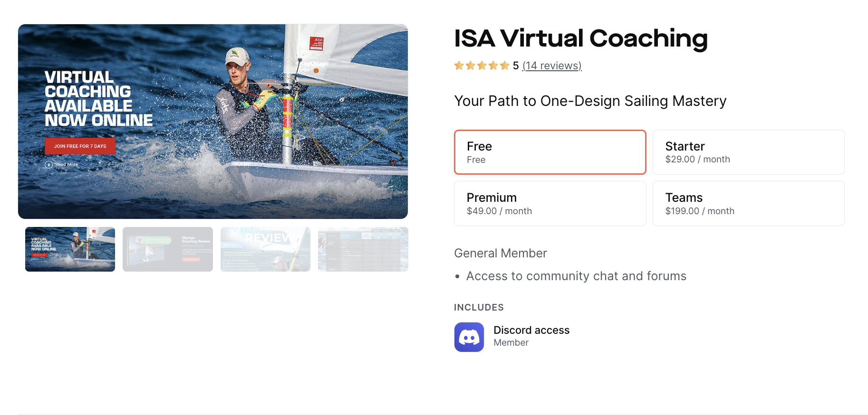Open the Olympic Coaching Review thumbnail

(167, 249)
